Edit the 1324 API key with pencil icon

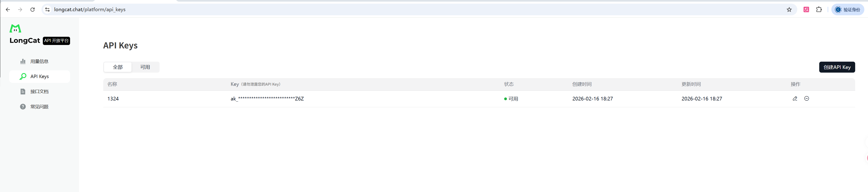coord(795,99)
